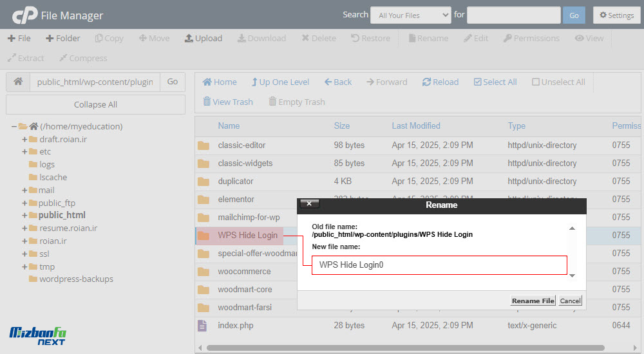The height and width of the screenshot is (354, 644).
Task: Click Unselect All checkbox button
Action: click(x=558, y=82)
